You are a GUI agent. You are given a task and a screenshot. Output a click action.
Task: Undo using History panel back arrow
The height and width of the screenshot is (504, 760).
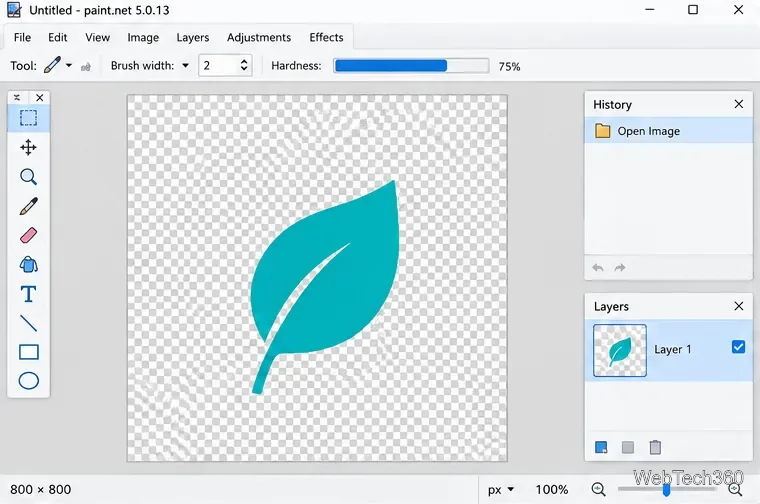[x=598, y=268]
